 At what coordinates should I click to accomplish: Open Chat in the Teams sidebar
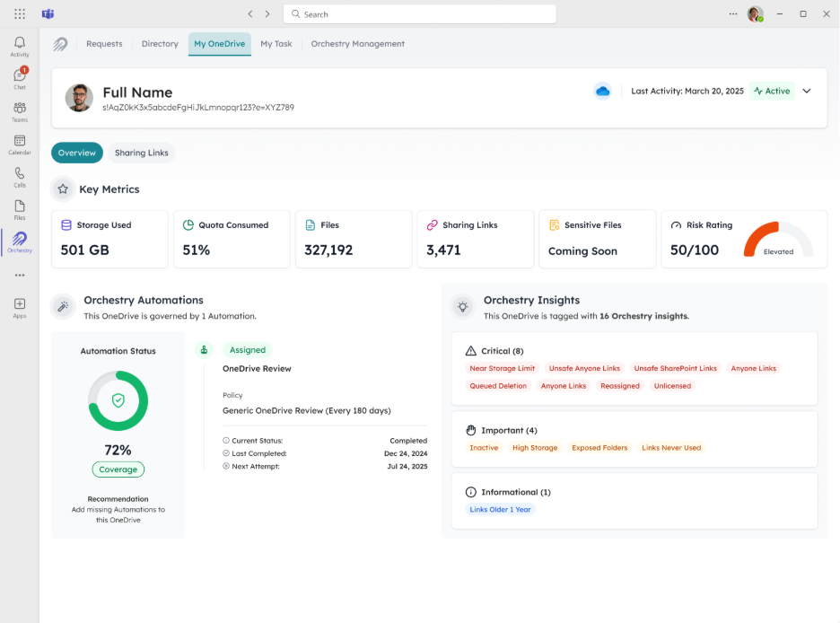[20, 79]
